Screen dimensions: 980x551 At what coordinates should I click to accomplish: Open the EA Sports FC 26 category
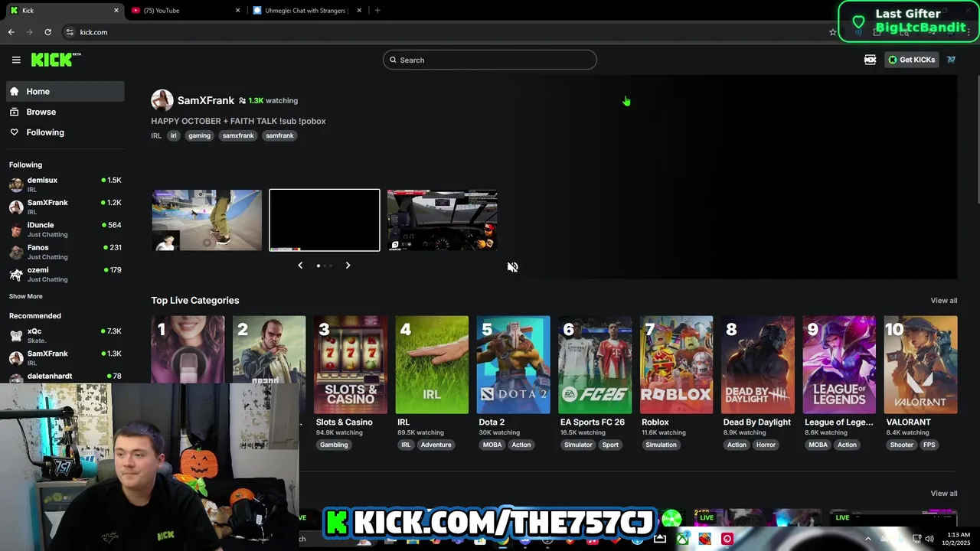(595, 365)
